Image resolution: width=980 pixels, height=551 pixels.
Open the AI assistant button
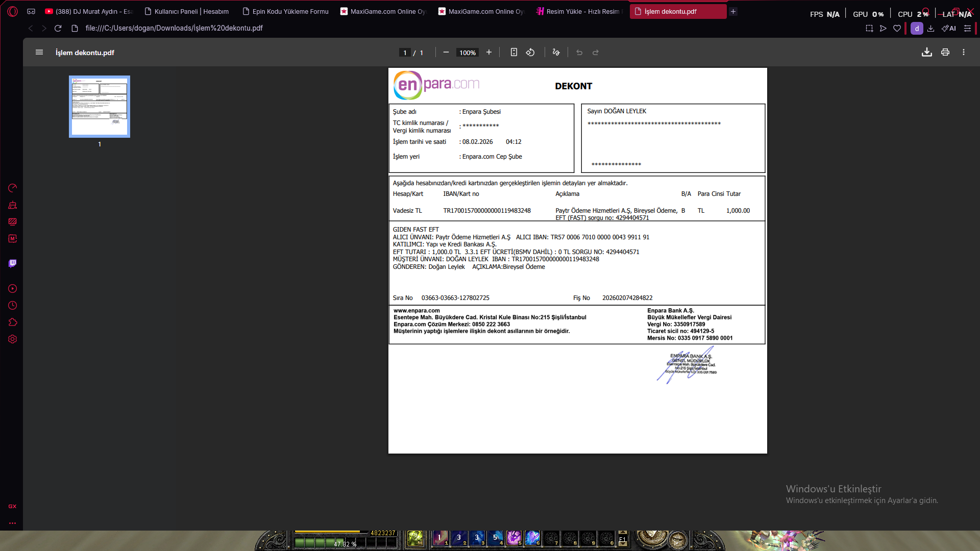(x=949, y=29)
